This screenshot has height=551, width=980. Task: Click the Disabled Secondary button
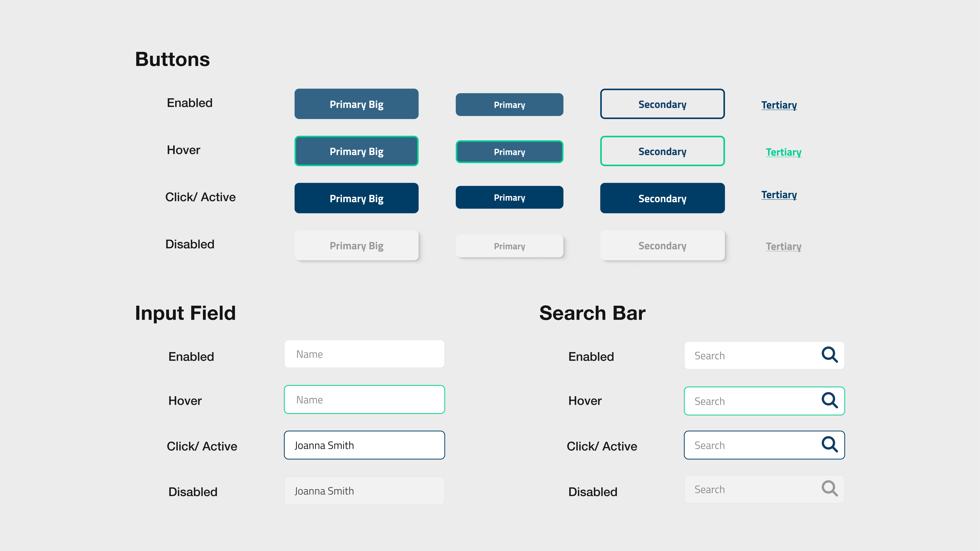tap(662, 245)
